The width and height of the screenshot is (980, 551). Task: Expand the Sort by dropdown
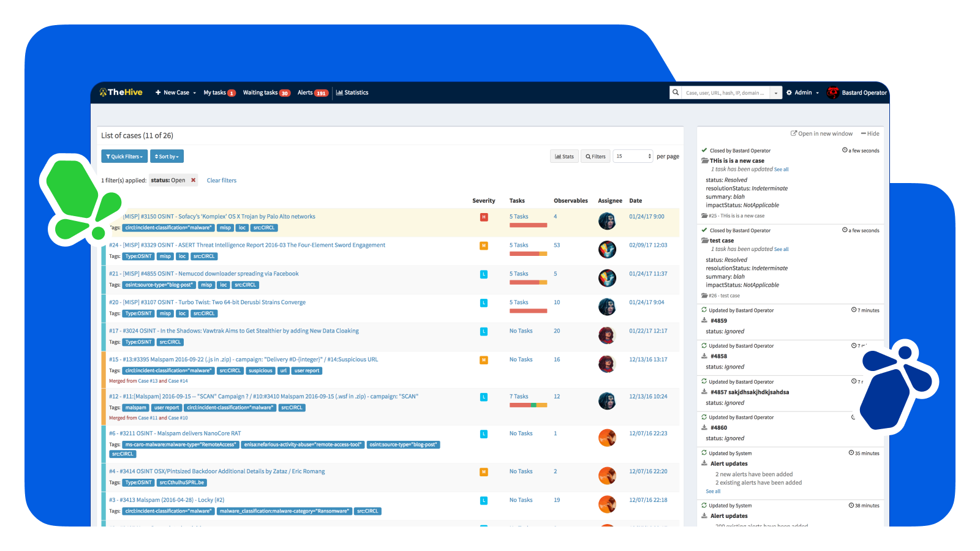tap(167, 156)
